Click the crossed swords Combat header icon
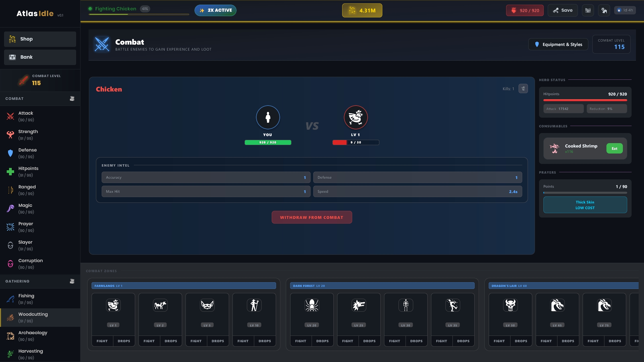Screen dimensions: 644x362 pyautogui.click(x=102, y=44)
